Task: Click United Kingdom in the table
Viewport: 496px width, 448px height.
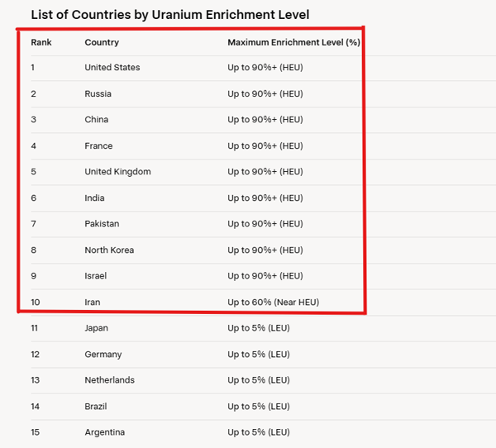Action: coord(117,172)
